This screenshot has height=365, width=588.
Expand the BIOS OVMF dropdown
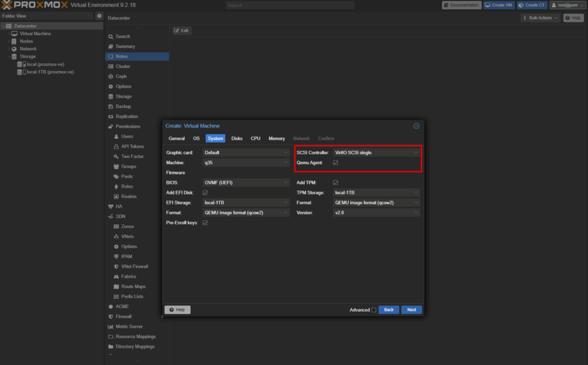246,182
